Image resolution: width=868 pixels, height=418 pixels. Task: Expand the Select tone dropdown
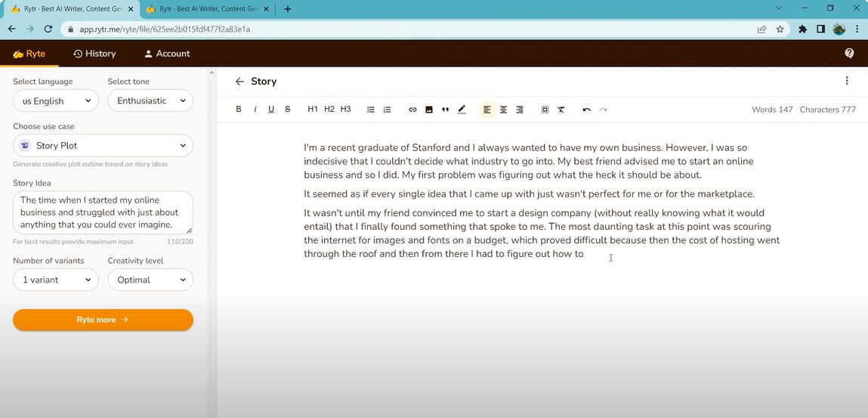(150, 101)
